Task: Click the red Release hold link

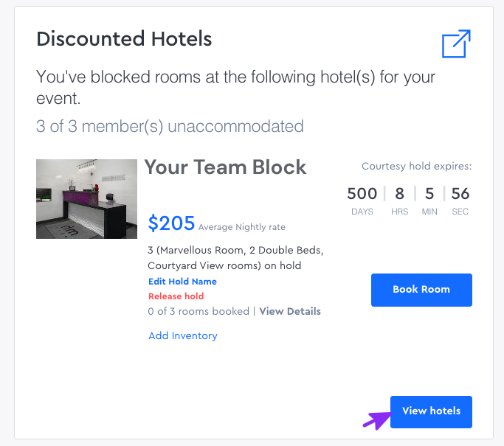Action: [176, 296]
